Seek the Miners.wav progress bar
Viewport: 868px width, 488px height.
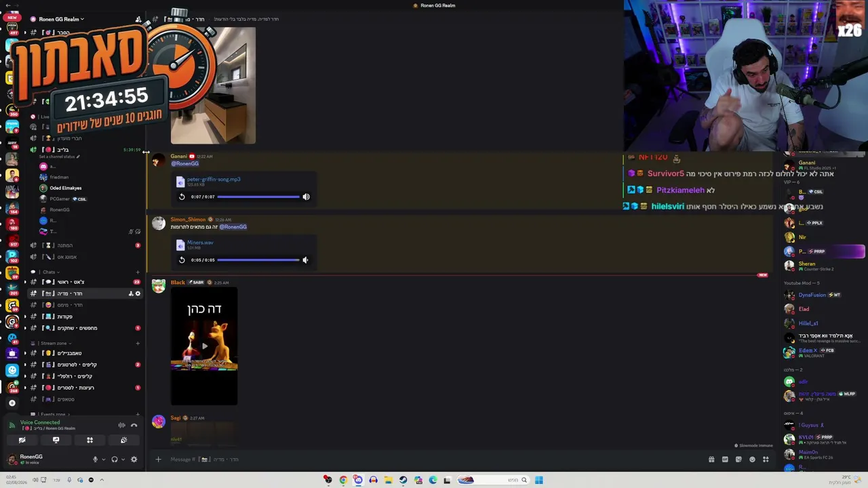point(258,260)
